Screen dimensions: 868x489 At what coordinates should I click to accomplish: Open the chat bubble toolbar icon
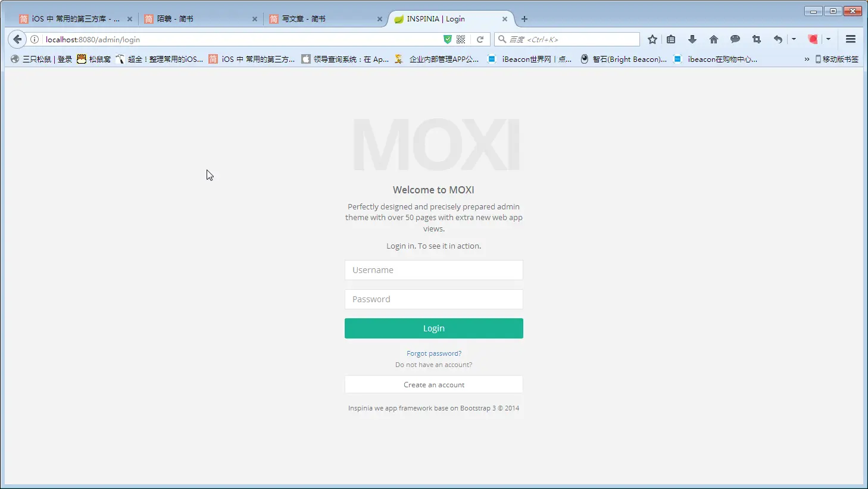click(735, 39)
